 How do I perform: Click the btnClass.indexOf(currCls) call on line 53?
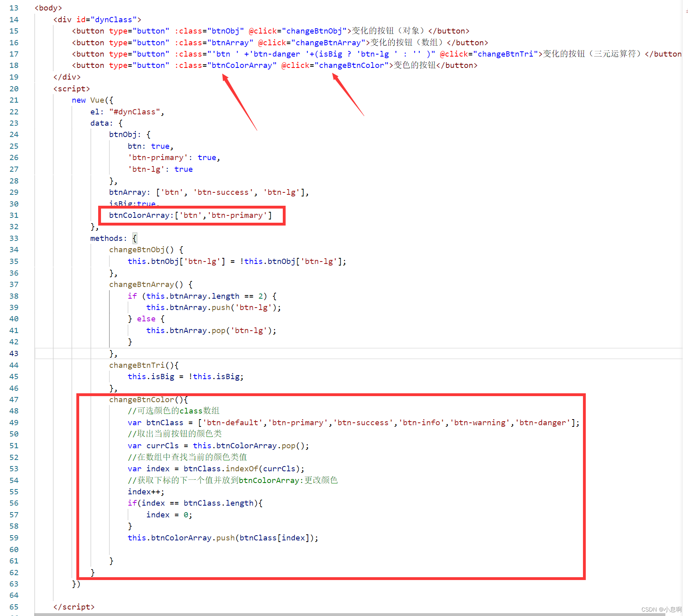242,468
